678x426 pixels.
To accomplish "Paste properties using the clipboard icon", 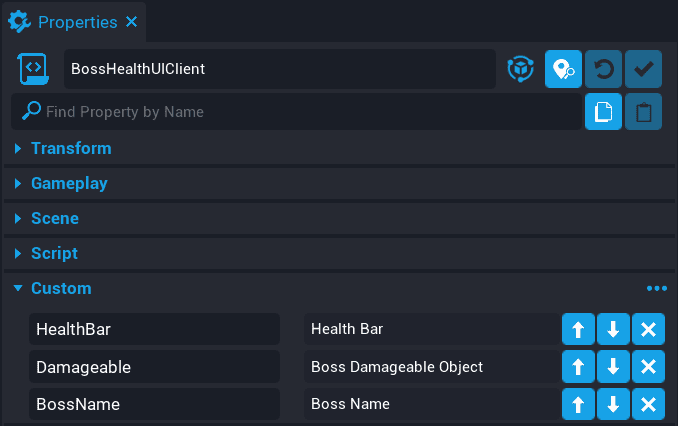I will pyautogui.click(x=643, y=112).
